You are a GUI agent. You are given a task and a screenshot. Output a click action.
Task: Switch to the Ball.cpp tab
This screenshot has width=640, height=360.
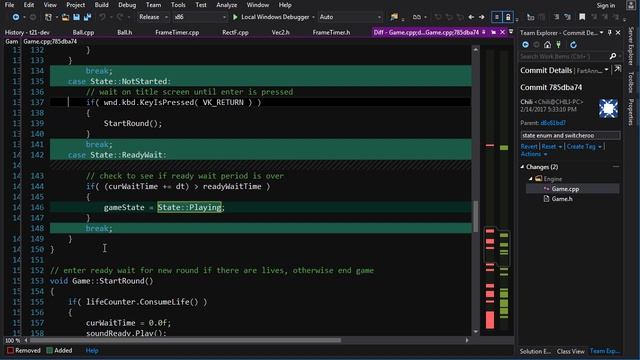(x=83, y=32)
